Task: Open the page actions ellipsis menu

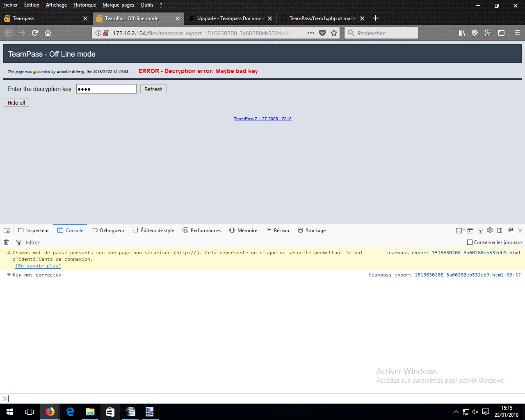Action: [x=310, y=33]
